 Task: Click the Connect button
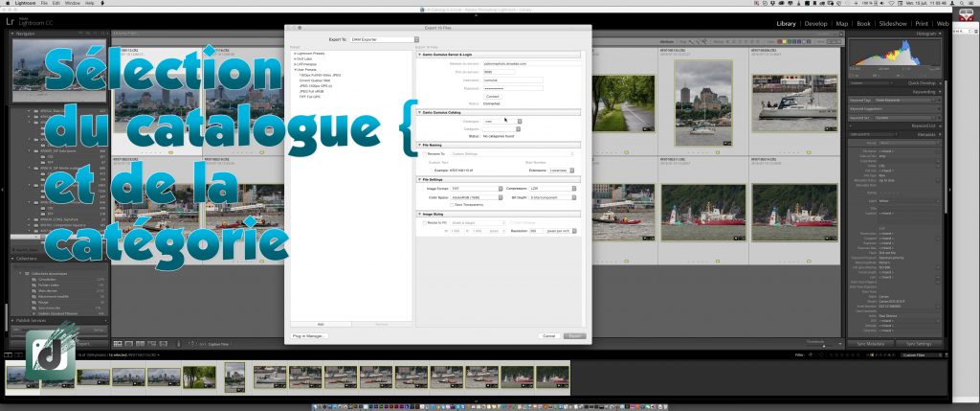click(493, 97)
